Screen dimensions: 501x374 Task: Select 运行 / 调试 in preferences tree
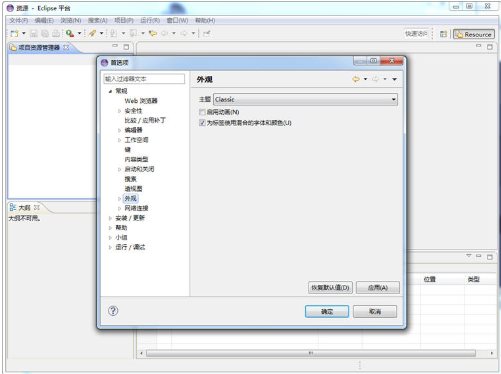(130, 247)
